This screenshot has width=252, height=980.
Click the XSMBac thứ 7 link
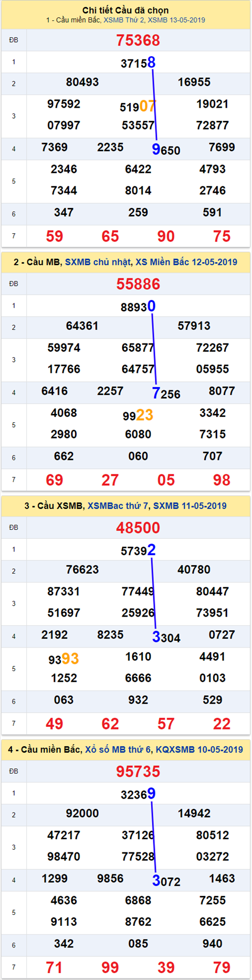coord(118,506)
